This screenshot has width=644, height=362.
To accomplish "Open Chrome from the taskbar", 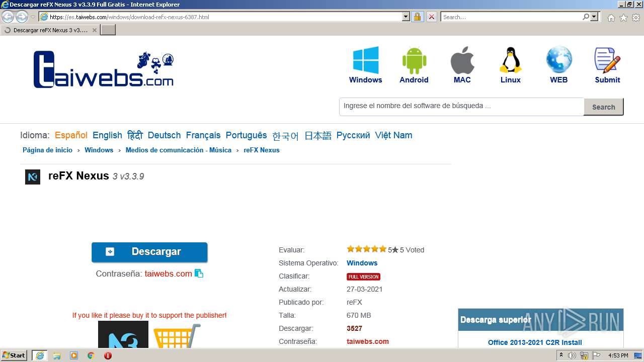I will [x=91, y=355].
